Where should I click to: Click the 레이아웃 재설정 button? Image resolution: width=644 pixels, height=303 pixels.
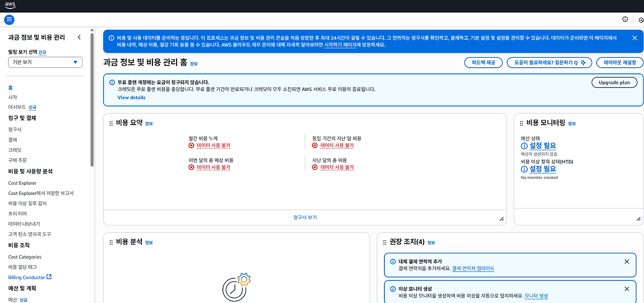[620, 62]
